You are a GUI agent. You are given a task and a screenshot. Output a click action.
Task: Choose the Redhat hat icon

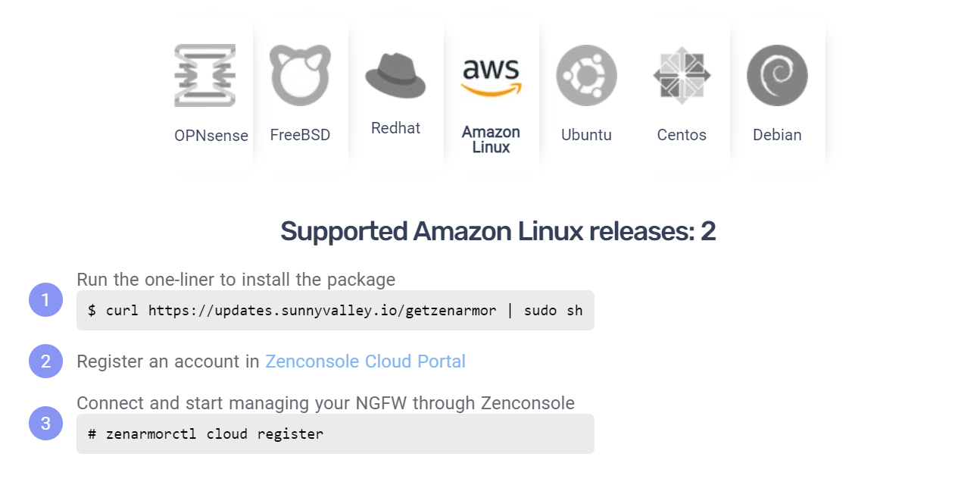point(395,74)
